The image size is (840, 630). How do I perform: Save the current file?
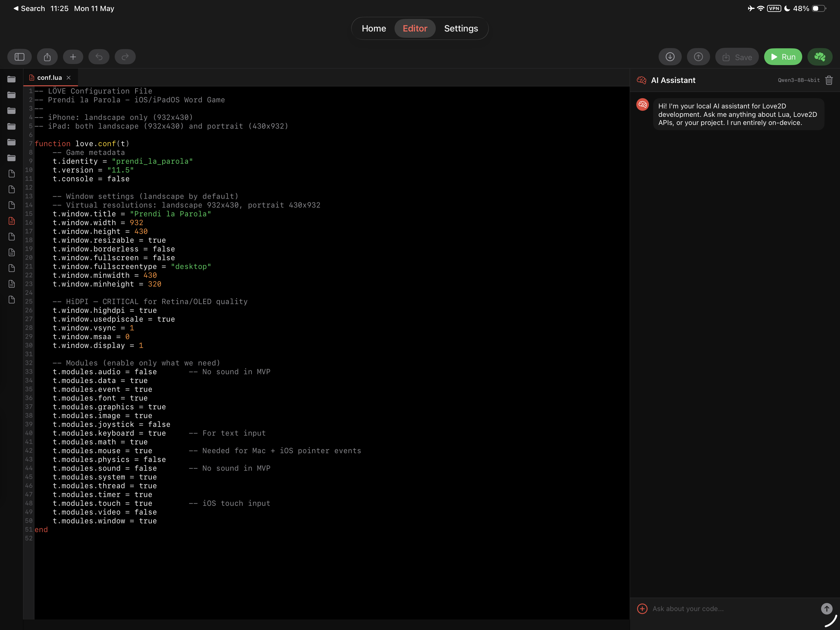click(x=737, y=57)
